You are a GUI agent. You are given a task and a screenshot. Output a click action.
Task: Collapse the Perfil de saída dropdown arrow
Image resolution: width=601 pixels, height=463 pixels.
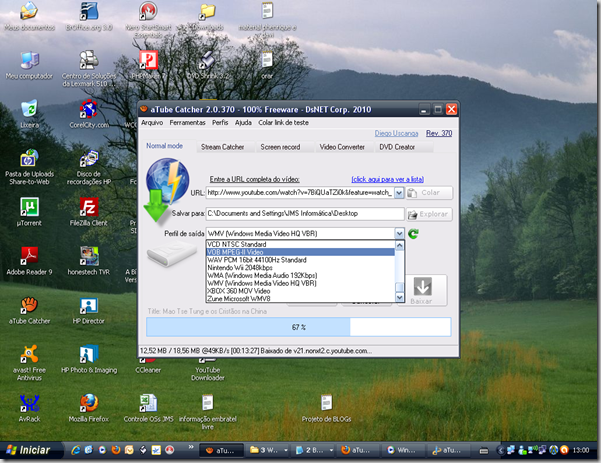399,233
